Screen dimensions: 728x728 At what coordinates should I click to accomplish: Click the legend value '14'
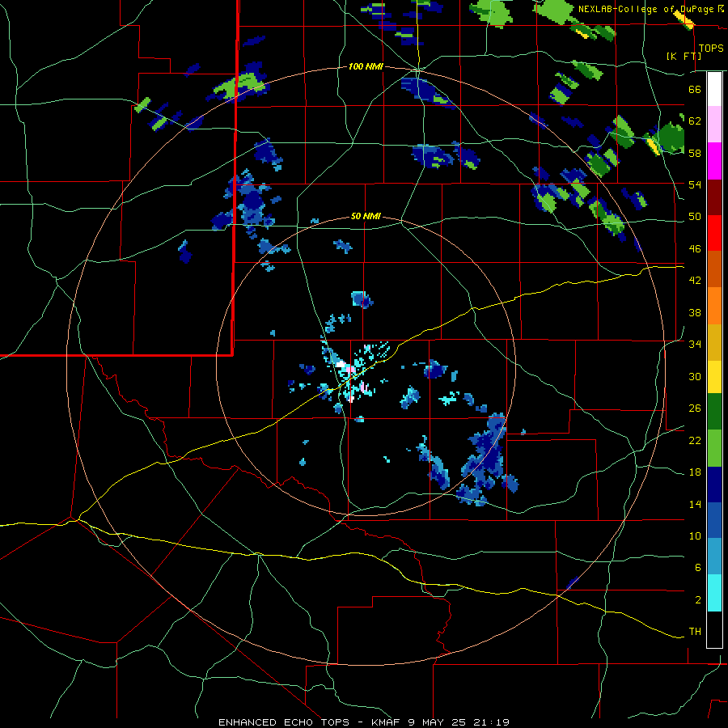point(695,504)
